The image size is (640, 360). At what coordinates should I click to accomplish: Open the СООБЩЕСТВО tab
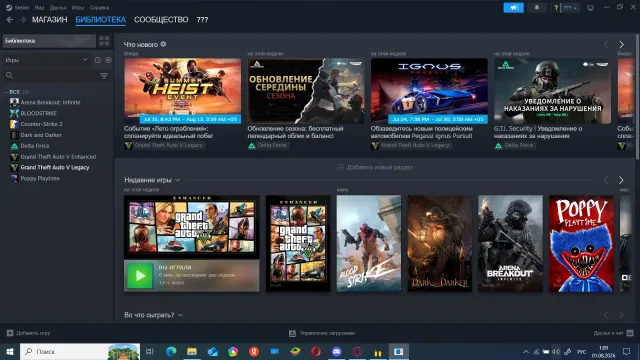click(161, 20)
